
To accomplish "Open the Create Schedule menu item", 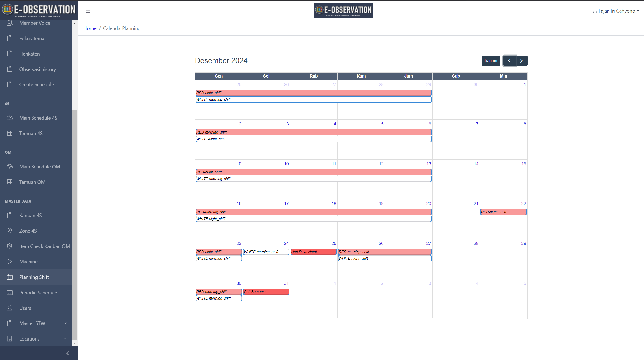I will pyautogui.click(x=36, y=84).
